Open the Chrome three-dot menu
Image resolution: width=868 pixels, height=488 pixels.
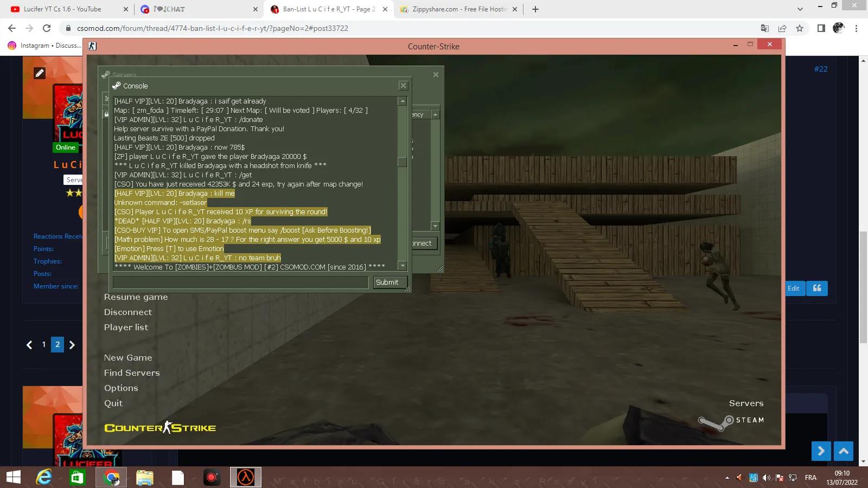857,28
